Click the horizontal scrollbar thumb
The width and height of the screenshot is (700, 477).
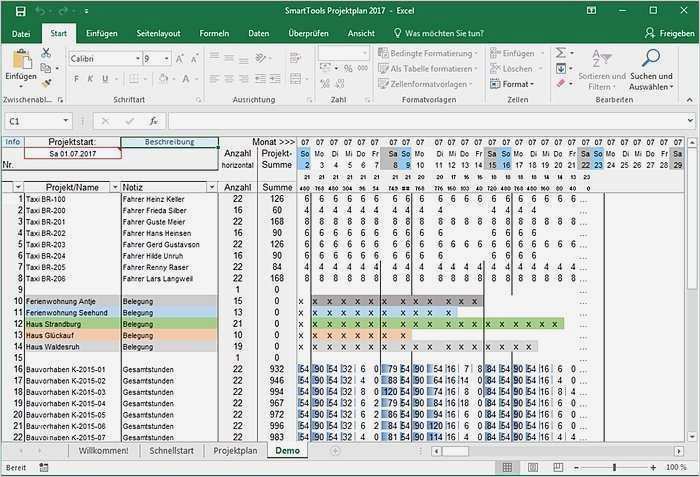455,451
